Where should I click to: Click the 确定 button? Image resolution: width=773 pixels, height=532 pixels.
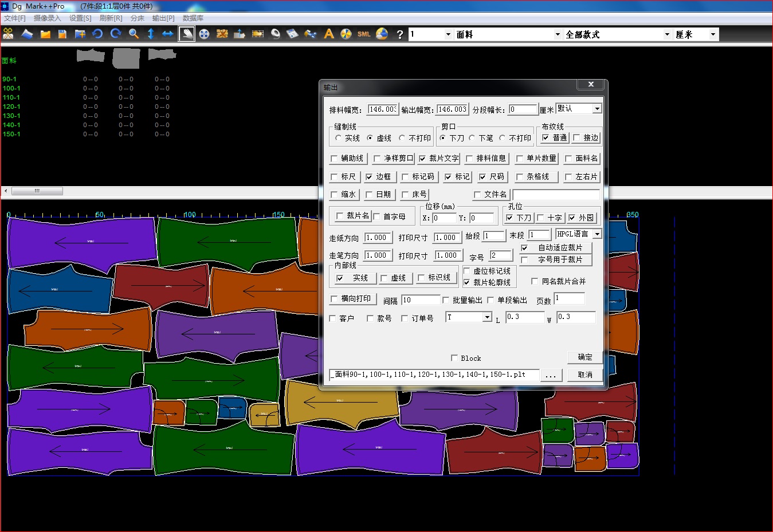585,357
